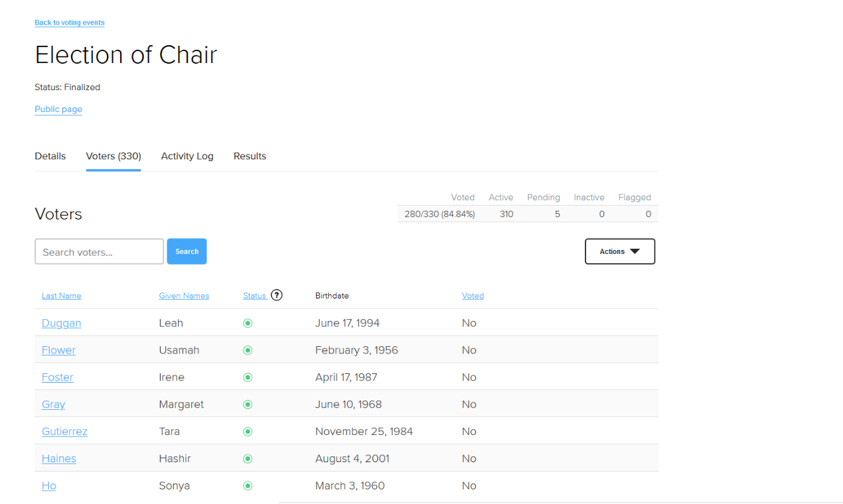Open voter Duggan's record
The width and height of the screenshot is (843, 504).
click(x=61, y=323)
